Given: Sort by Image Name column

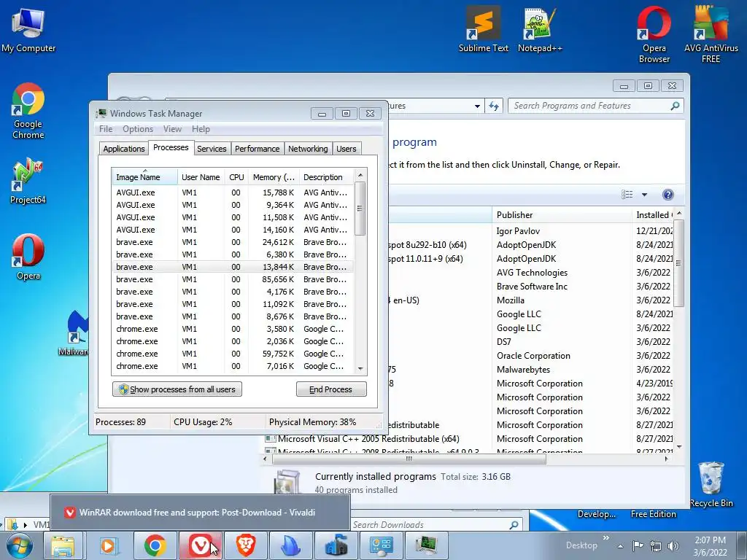Looking at the screenshot, I should click(144, 176).
